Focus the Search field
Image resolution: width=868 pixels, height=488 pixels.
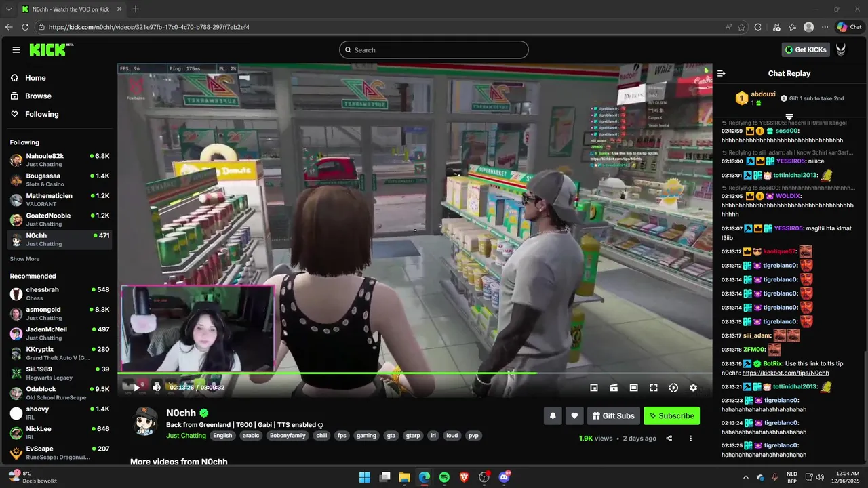coord(434,49)
